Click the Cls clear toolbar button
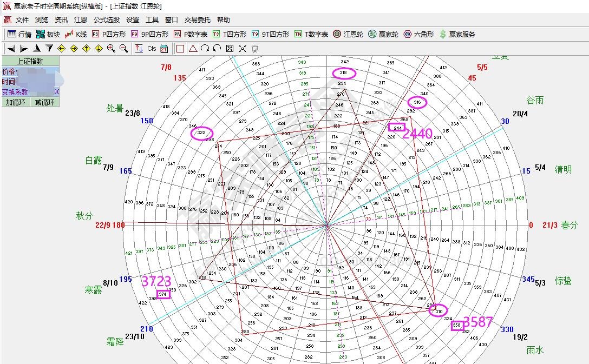589x364 pixels. tap(152, 49)
